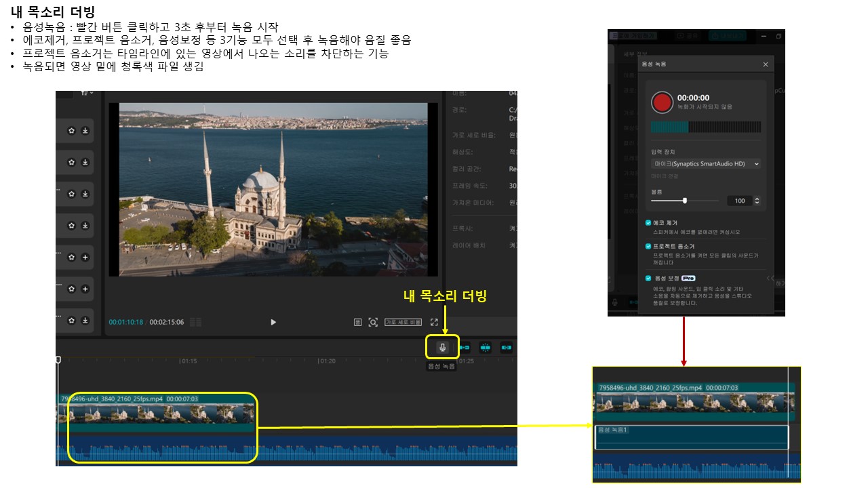The height and width of the screenshot is (488, 868).
Task: Favorite a sidebar item using its star icon
Action: (72, 131)
